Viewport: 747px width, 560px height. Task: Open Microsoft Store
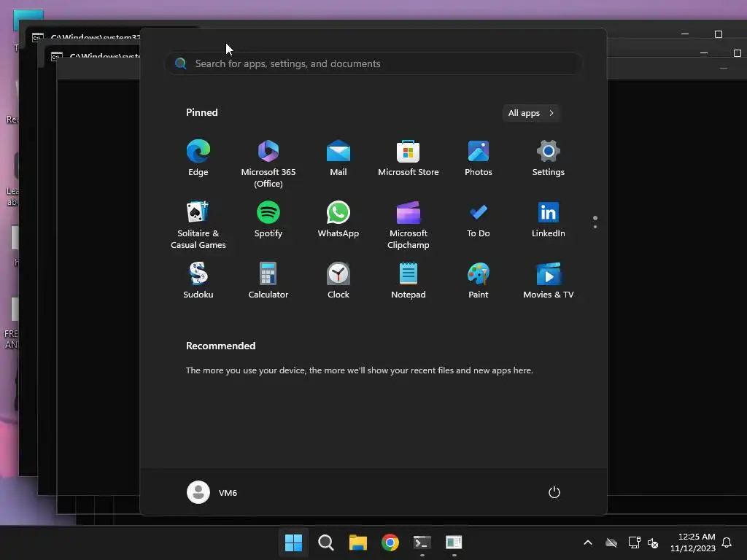click(409, 158)
